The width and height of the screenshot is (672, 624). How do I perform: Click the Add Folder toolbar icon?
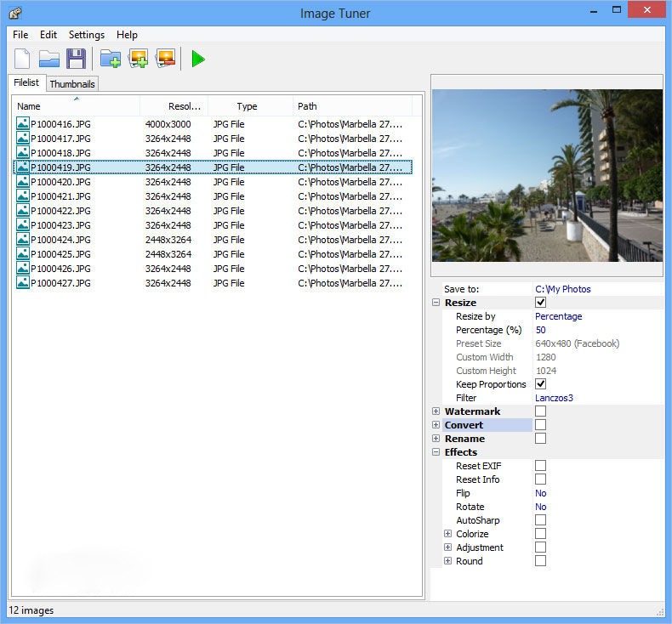pos(111,59)
